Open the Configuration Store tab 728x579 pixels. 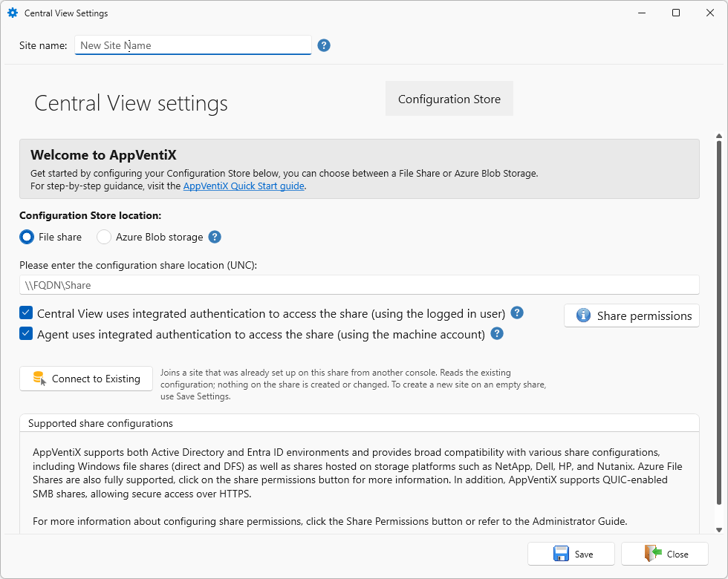tap(449, 99)
